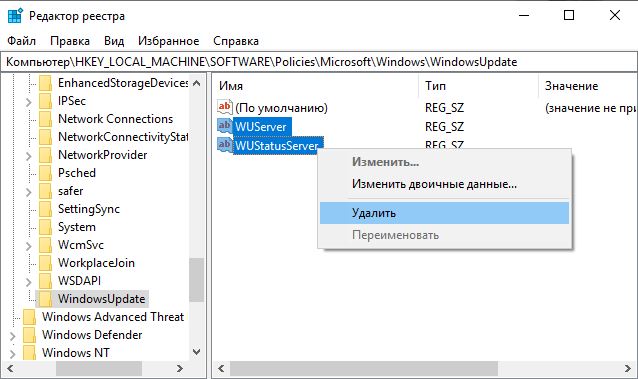This screenshot has height=379, width=638.
Task: Select the Windows Advanced Threat key label
Action: (113, 317)
